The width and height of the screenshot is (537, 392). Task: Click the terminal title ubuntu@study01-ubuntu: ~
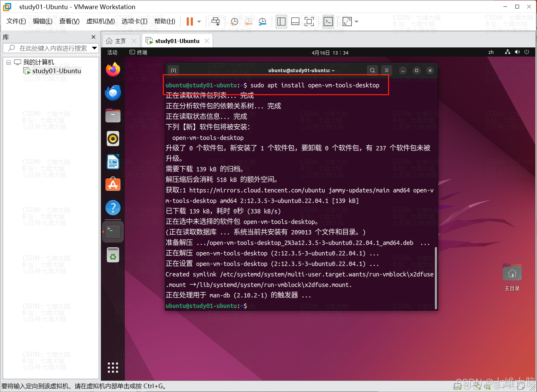tap(301, 70)
